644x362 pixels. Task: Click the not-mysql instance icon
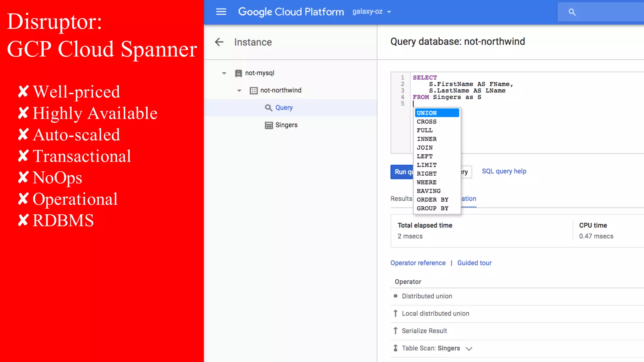pos(238,73)
